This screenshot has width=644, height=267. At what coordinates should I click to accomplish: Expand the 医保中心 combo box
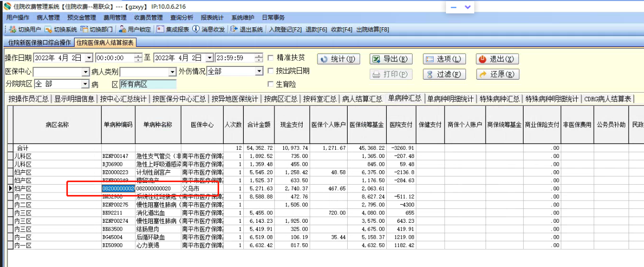[85, 72]
